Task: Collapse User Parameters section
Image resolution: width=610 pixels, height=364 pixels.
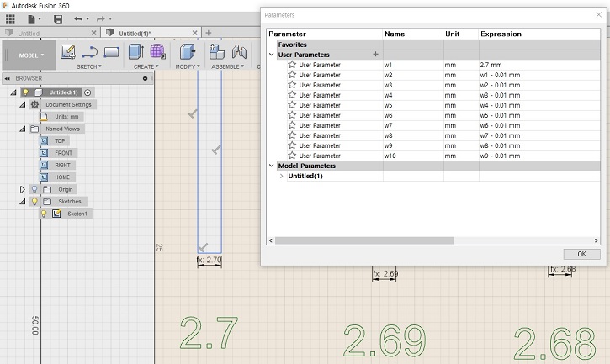Action: tap(272, 55)
